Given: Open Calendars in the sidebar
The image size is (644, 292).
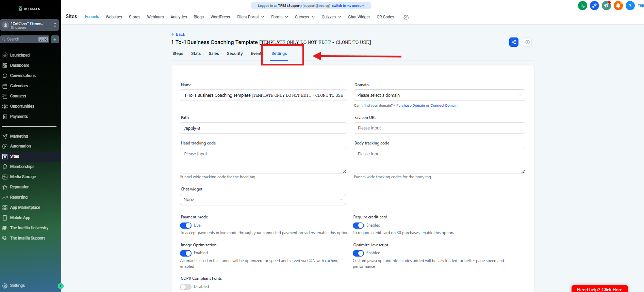Looking at the screenshot, I should pyautogui.click(x=19, y=86).
